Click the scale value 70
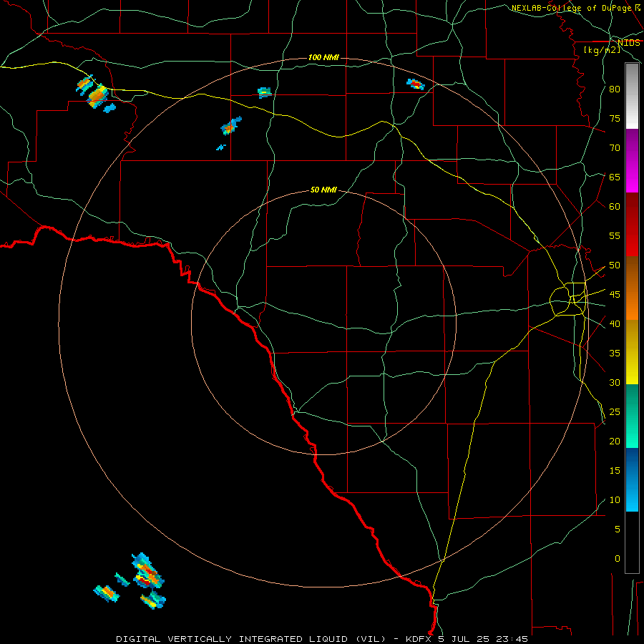This screenshot has width=644, height=644. [615, 148]
